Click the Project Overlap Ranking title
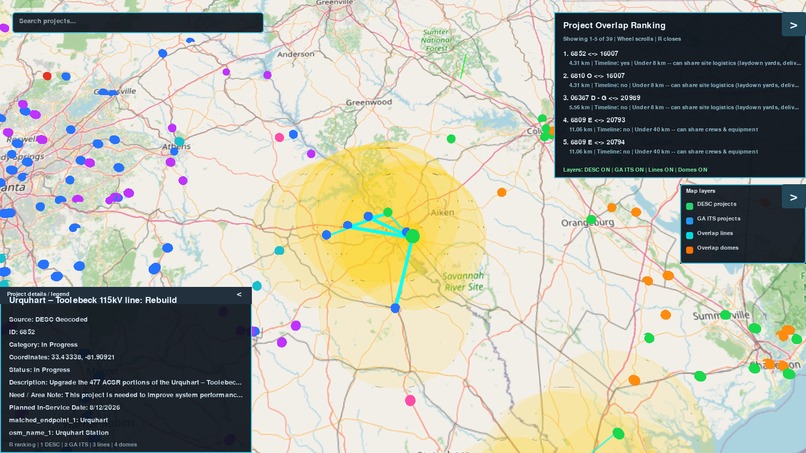The image size is (806, 453). coord(614,25)
